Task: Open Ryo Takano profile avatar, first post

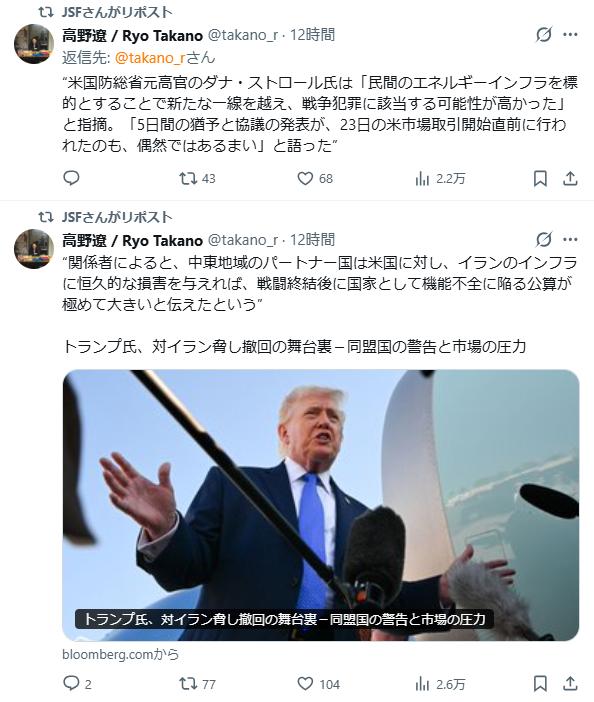Action: tap(34, 44)
